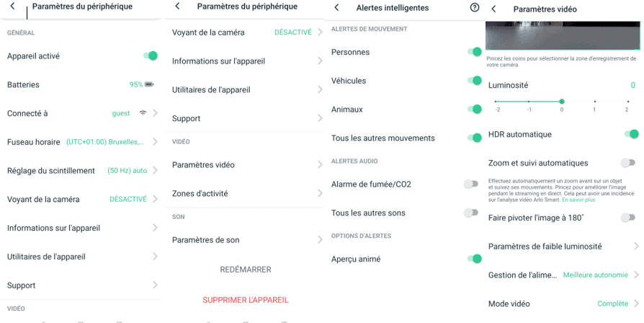
Task: Tap back arrow on Paramètres vidéo
Action: (493, 9)
